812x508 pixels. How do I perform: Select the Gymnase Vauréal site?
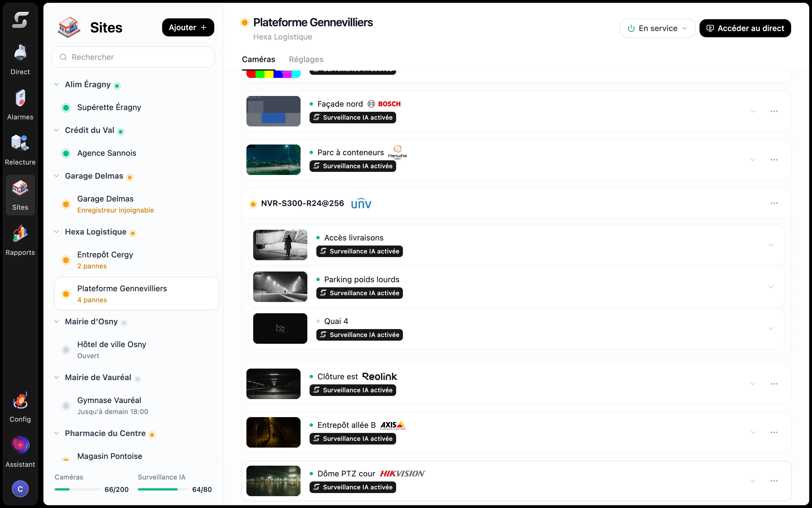(136, 406)
